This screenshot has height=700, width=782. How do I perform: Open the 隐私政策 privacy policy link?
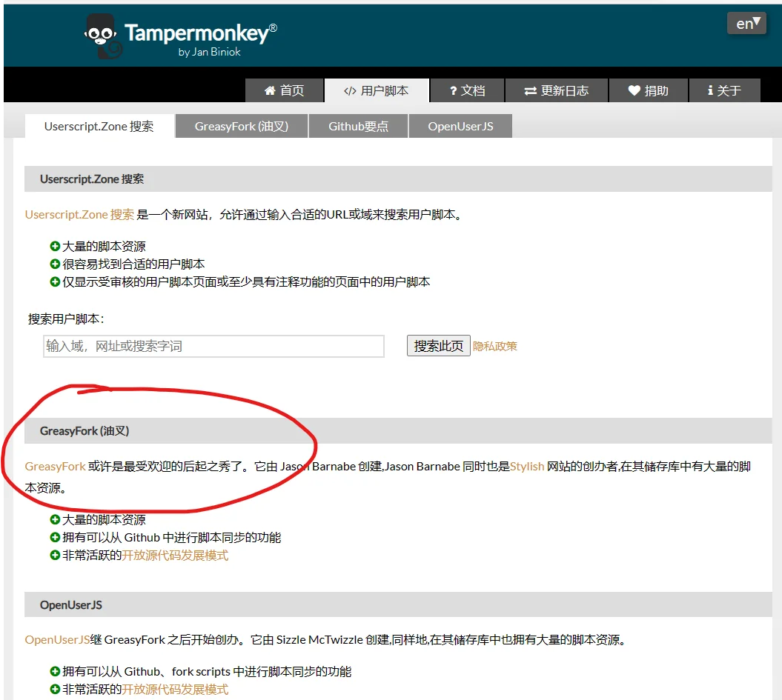[494, 346]
